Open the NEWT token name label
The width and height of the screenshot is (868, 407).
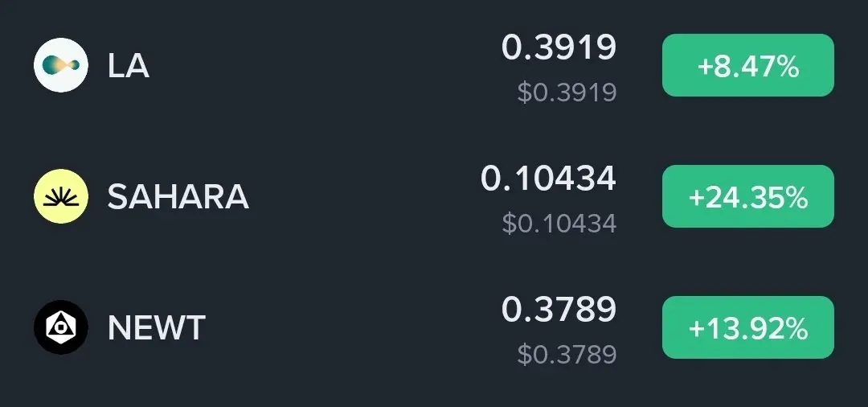(x=157, y=328)
